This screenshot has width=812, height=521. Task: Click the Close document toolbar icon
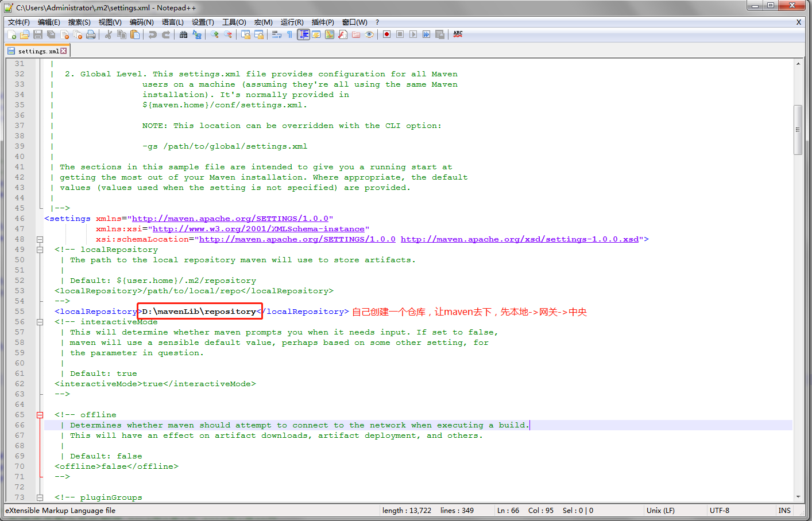click(x=64, y=34)
